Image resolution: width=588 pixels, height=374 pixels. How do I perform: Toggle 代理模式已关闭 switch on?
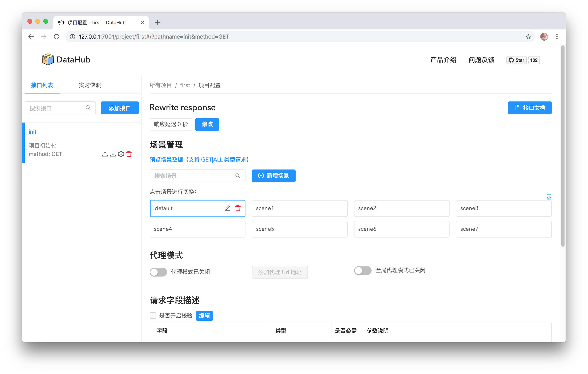point(158,272)
